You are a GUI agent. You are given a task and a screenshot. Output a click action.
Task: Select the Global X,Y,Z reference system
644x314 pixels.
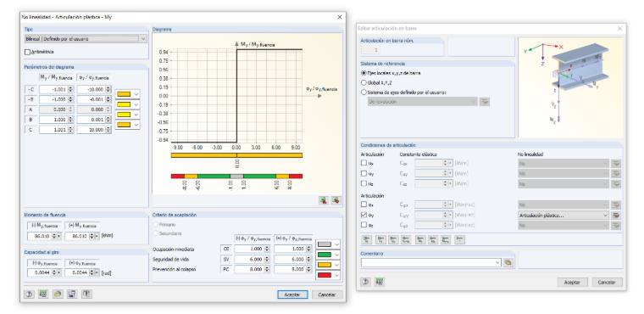(364, 82)
